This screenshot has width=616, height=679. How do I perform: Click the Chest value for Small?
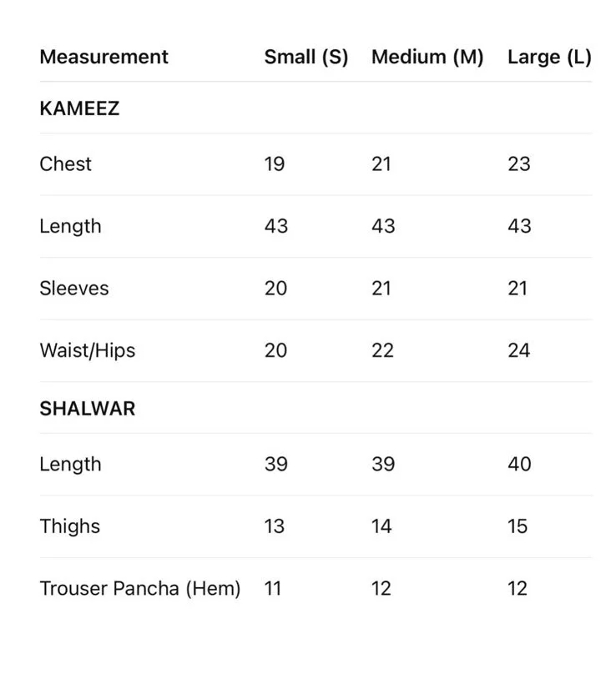[275, 163]
